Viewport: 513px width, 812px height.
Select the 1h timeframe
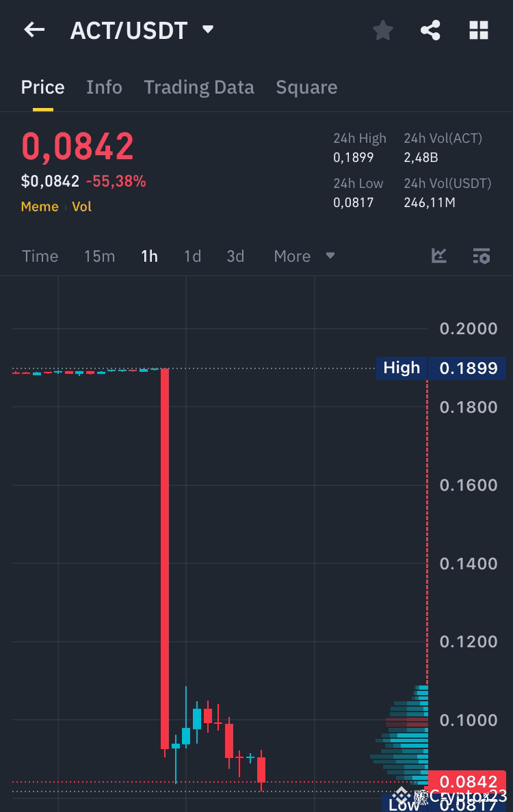pos(149,256)
